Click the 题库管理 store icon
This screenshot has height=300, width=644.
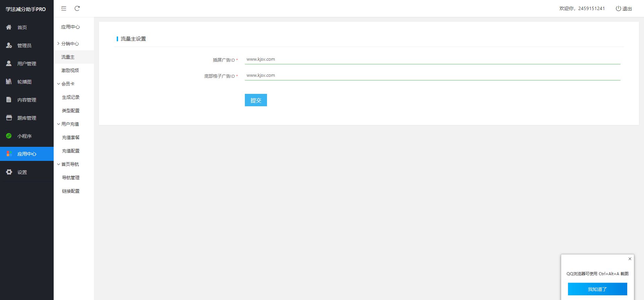point(9,118)
